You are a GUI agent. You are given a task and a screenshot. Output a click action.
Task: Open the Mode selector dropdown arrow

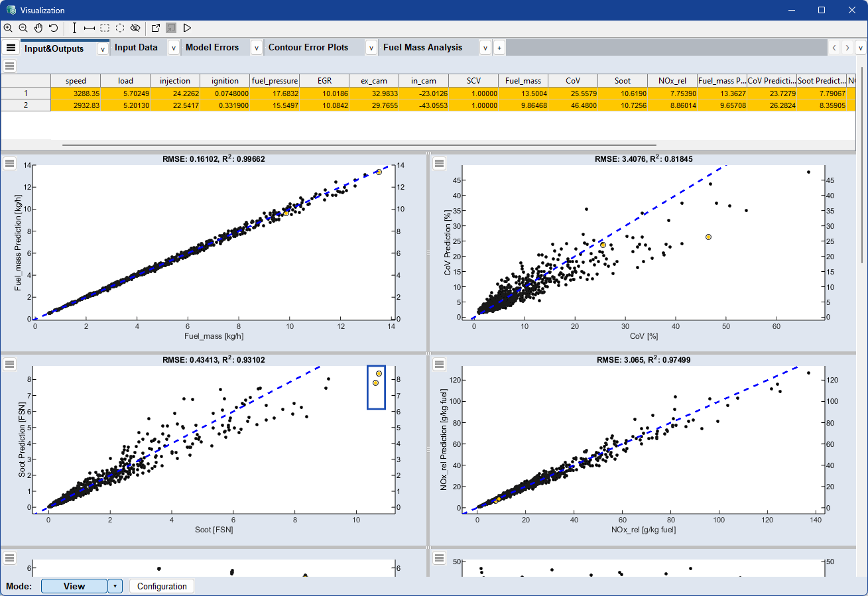[x=115, y=586]
